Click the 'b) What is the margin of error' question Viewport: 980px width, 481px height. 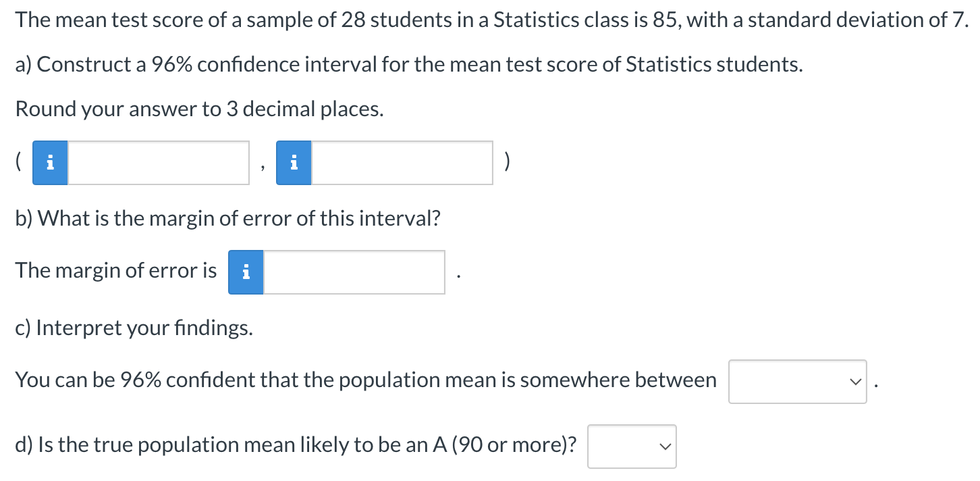click(x=228, y=218)
